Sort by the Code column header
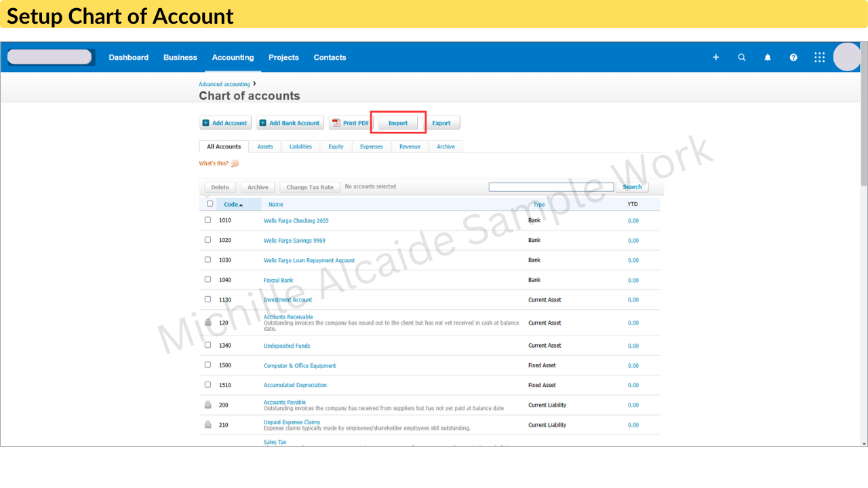 tap(233, 204)
